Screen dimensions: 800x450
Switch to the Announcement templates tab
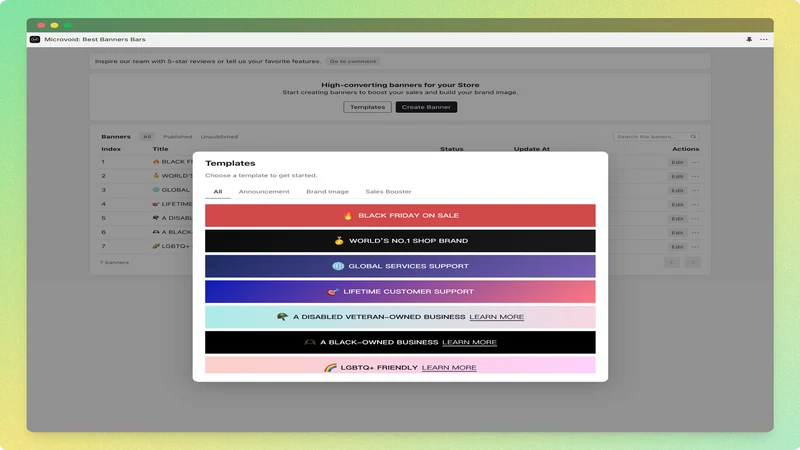[264, 192]
